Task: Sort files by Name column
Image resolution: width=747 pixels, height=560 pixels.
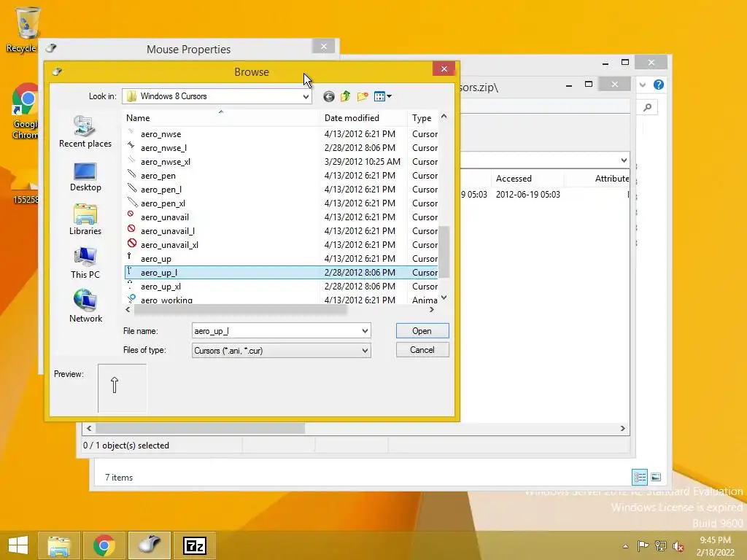Action: [222, 117]
